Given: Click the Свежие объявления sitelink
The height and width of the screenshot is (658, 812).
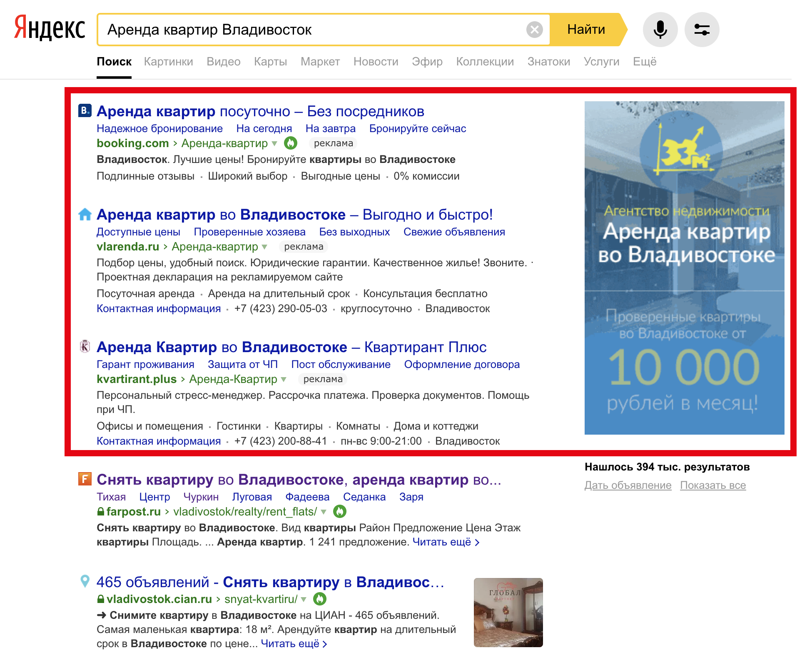Looking at the screenshot, I should [454, 232].
